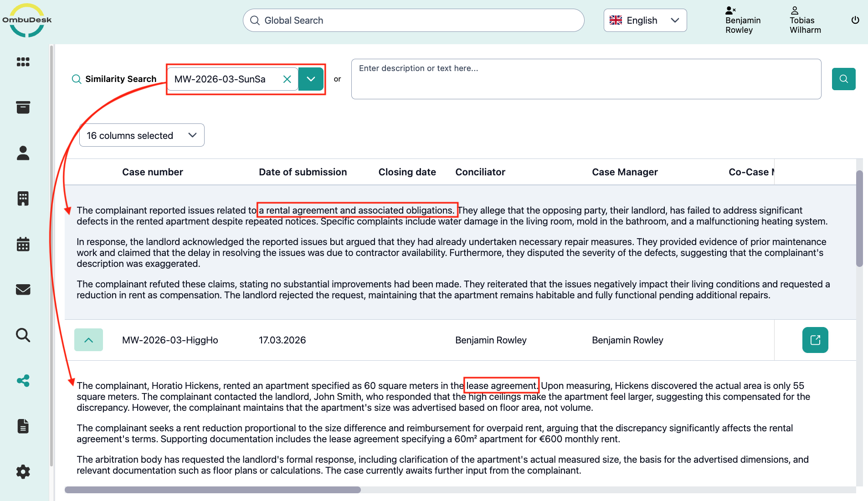Click the Case number column header
Image resolution: width=868 pixels, height=501 pixels.
pyautogui.click(x=152, y=172)
